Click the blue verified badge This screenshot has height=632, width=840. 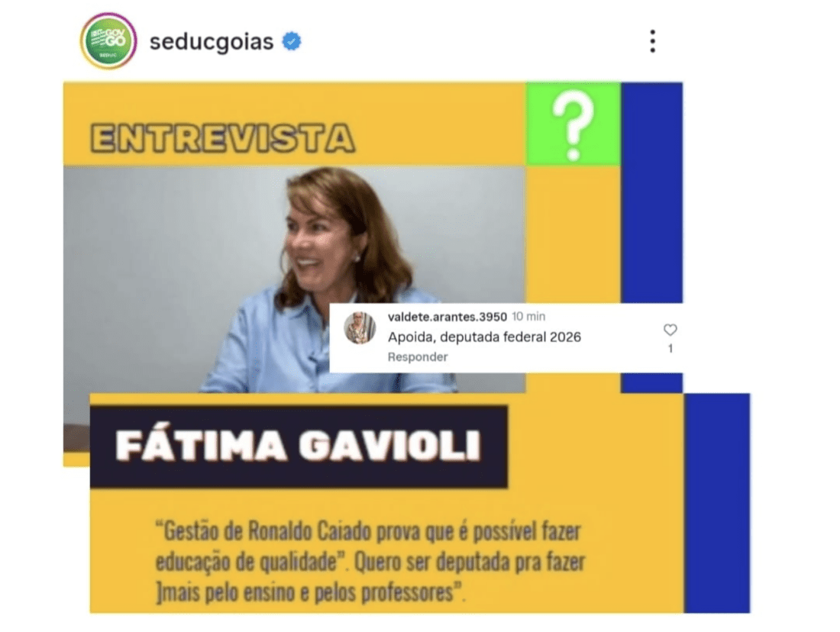(x=292, y=41)
